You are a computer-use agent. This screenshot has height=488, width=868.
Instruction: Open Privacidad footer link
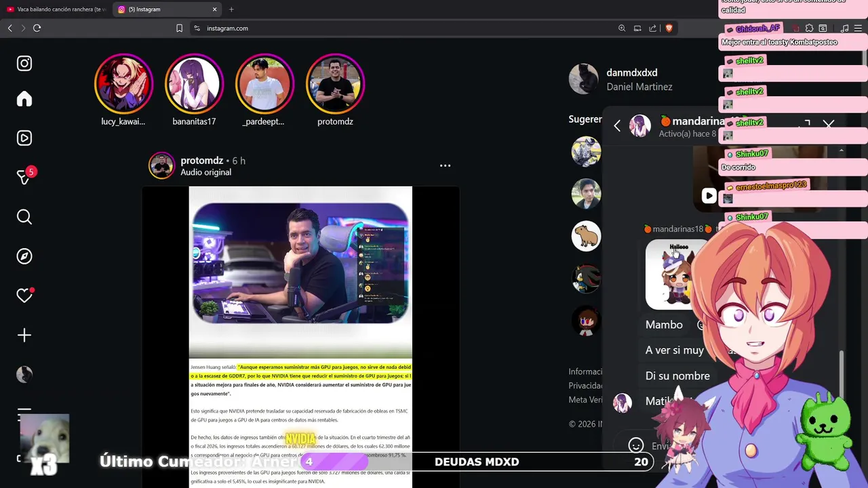[585, 386]
